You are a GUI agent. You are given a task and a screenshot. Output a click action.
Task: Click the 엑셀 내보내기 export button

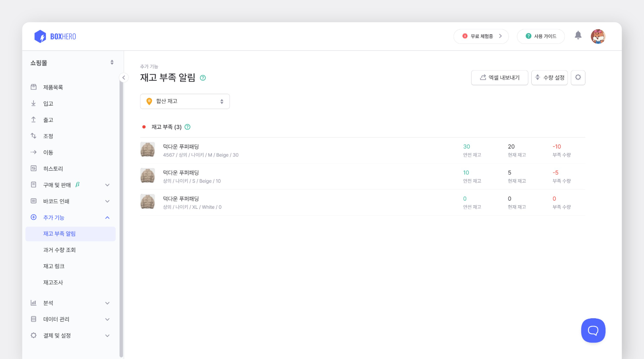499,77
